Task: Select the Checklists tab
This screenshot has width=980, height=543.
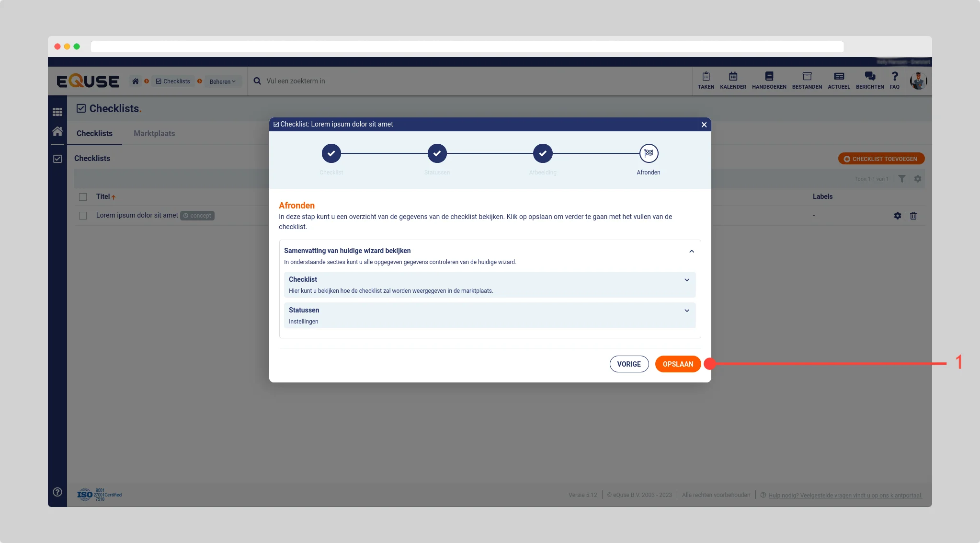Action: coord(94,133)
